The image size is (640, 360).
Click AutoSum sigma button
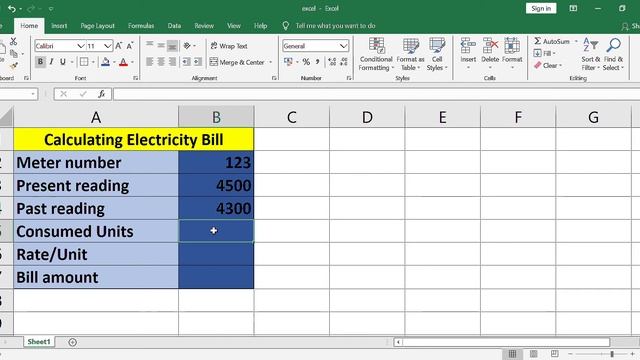(552, 41)
